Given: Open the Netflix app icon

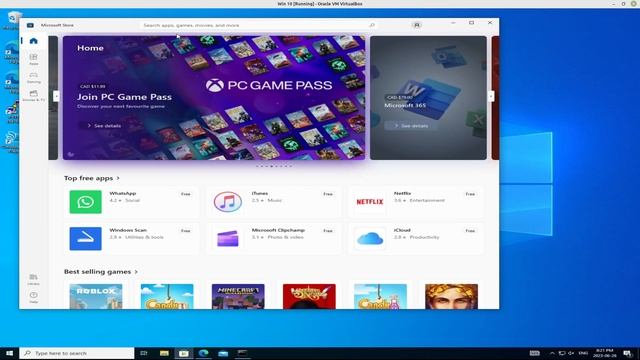Looking at the screenshot, I should pos(370,202).
